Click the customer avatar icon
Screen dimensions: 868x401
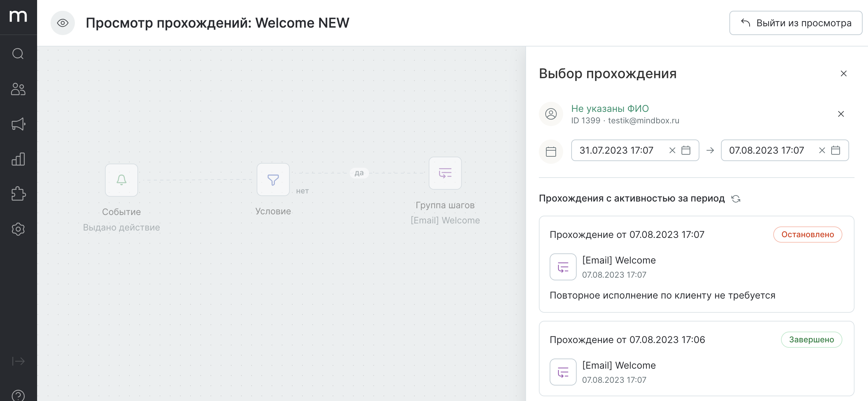(x=551, y=114)
